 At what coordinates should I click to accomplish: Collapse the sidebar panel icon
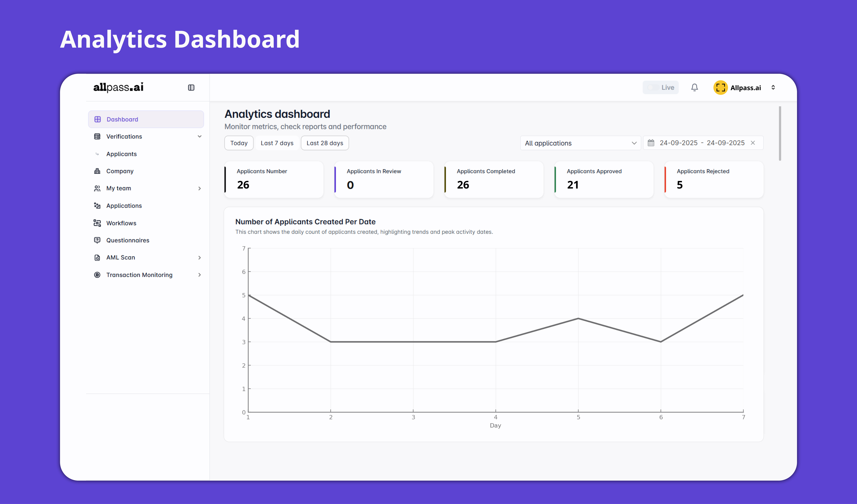(x=191, y=88)
